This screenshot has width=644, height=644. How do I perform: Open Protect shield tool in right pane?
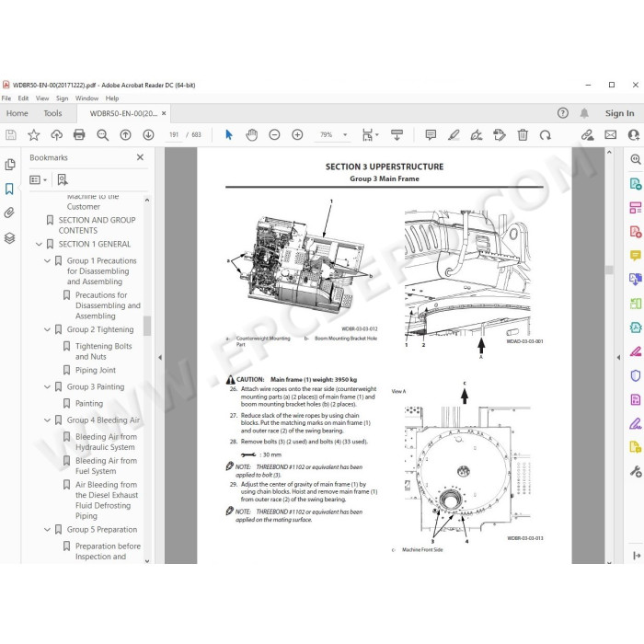635,375
